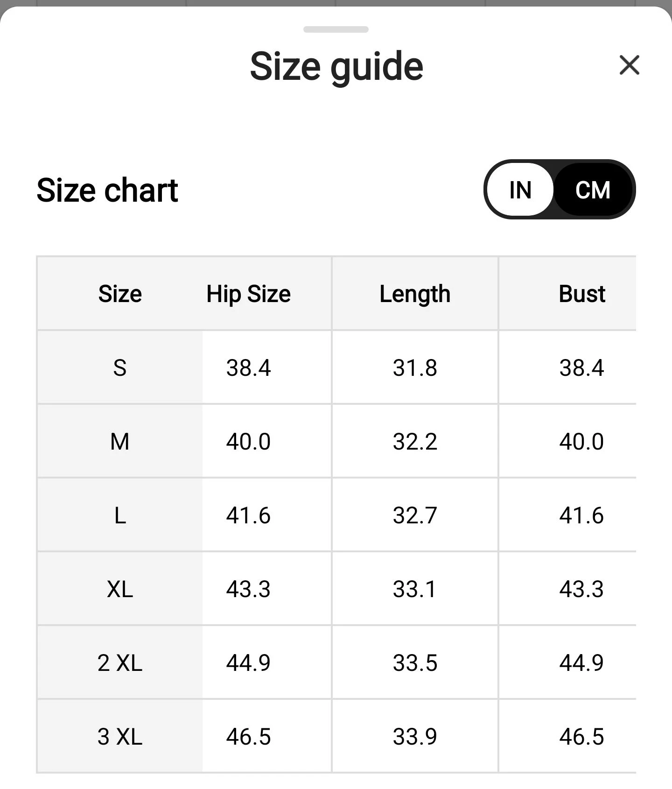Viewport: 672px width, 789px height.
Task: Click the 32.2 length value for M
Action: click(x=415, y=441)
